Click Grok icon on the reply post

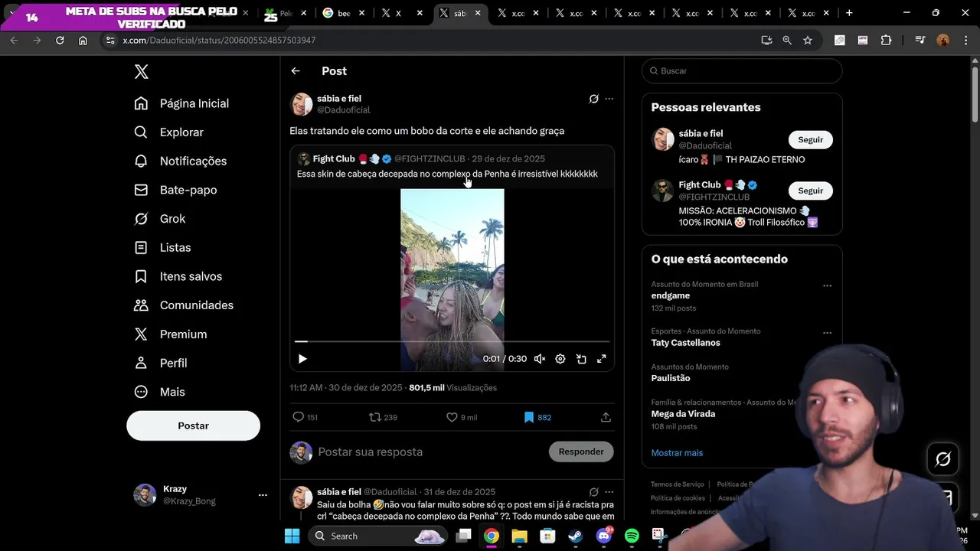(x=593, y=492)
